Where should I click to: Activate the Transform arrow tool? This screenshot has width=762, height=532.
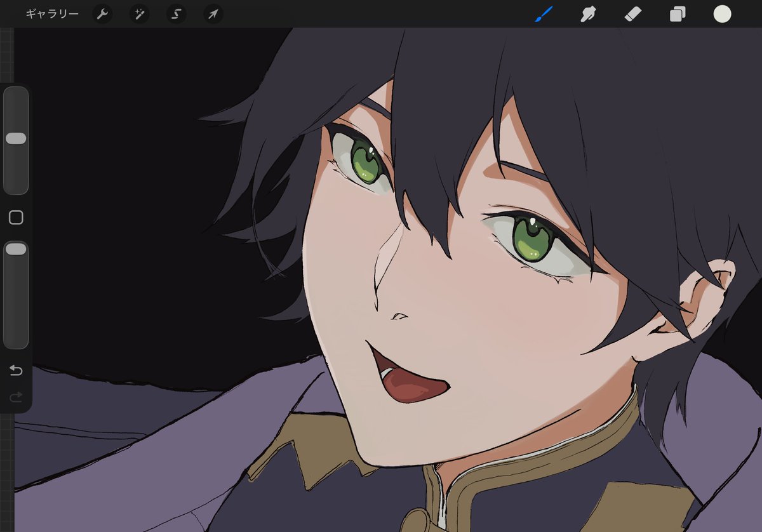[213, 14]
